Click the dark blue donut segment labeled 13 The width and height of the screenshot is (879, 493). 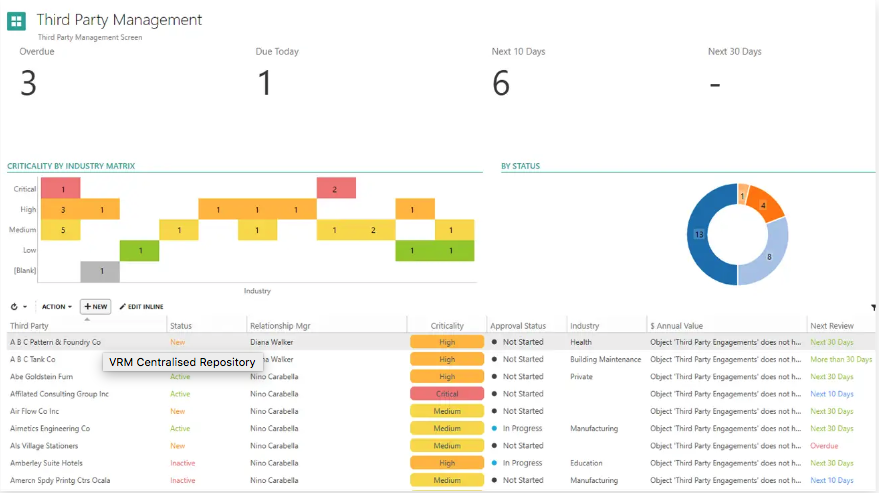point(701,234)
